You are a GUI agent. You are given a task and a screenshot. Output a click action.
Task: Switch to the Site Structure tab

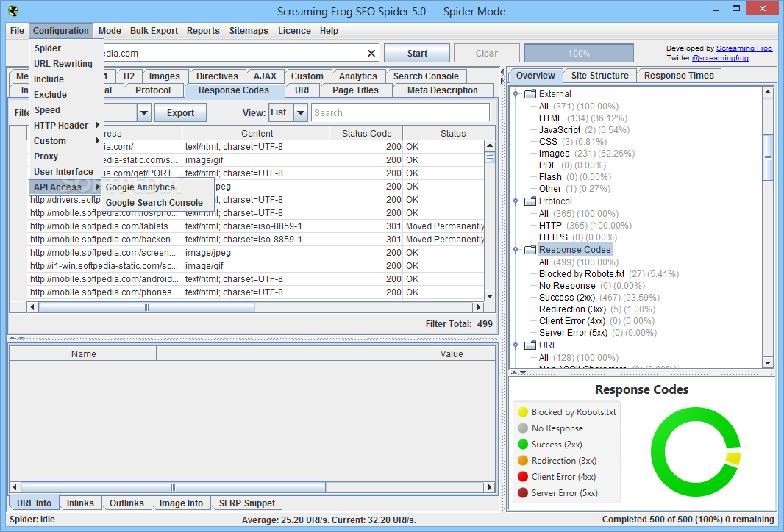(599, 76)
